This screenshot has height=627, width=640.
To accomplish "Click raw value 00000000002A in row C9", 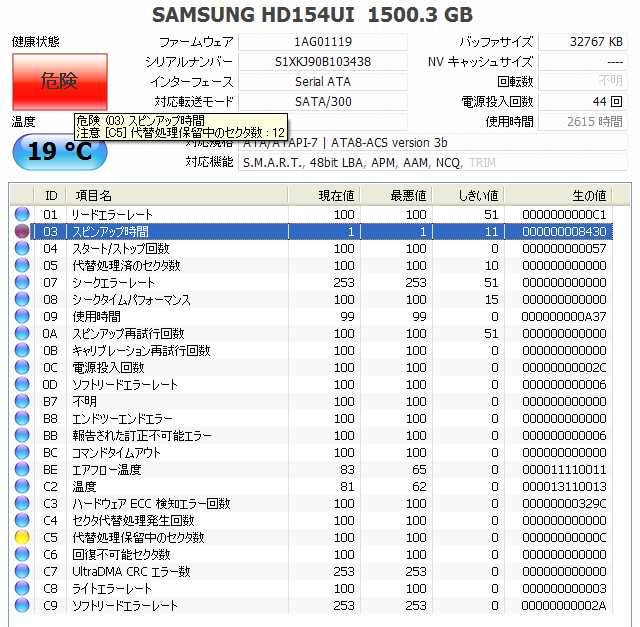I will click(564, 606).
